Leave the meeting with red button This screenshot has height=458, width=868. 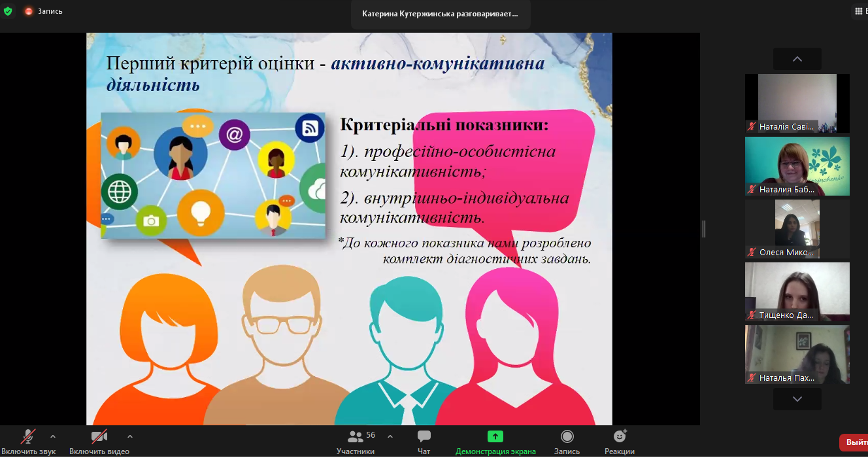pos(854,442)
